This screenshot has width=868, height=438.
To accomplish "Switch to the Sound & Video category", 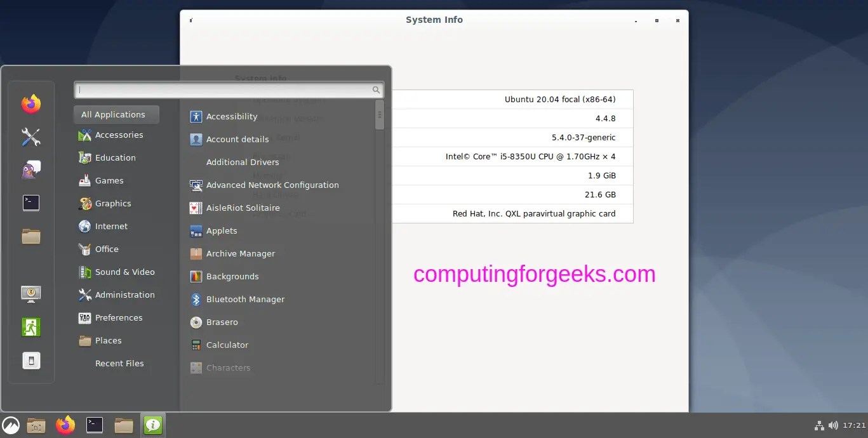I will 124,272.
